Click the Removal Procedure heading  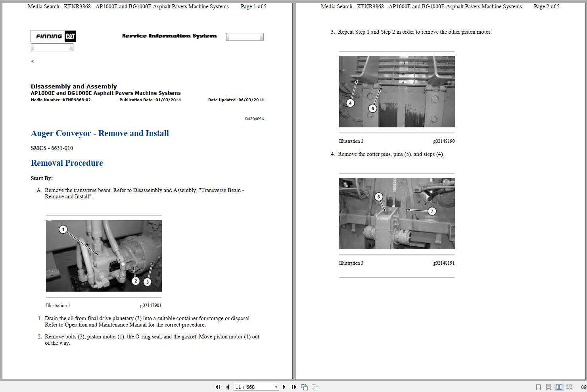point(67,163)
